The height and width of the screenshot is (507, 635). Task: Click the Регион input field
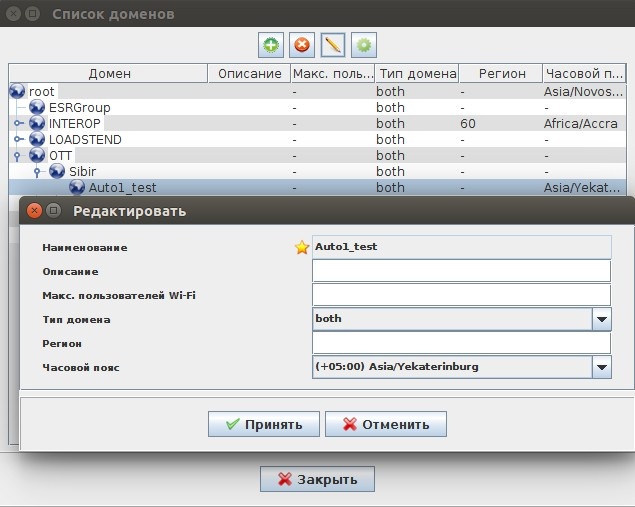pyautogui.click(x=460, y=343)
